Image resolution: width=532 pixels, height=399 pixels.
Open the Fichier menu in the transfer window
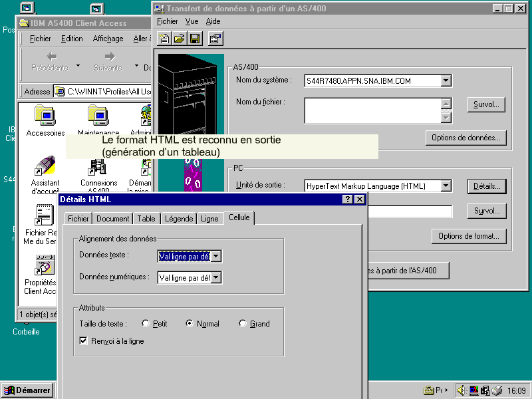click(168, 21)
